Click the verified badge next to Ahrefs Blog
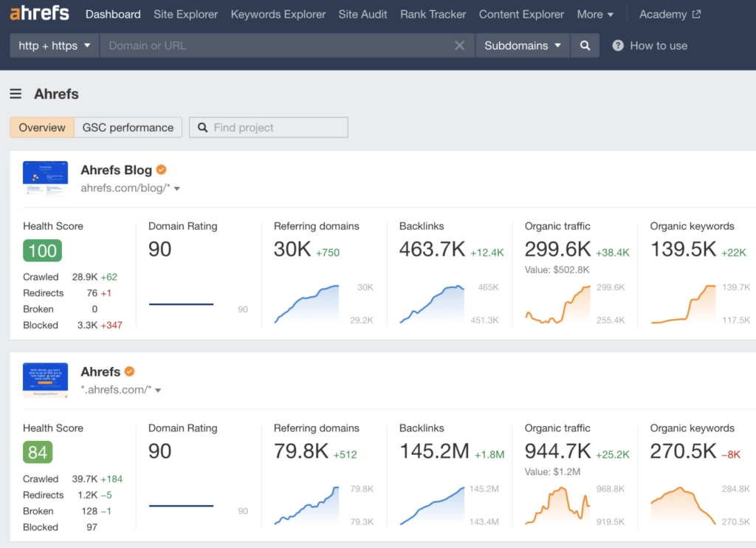 click(x=161, y=170)
